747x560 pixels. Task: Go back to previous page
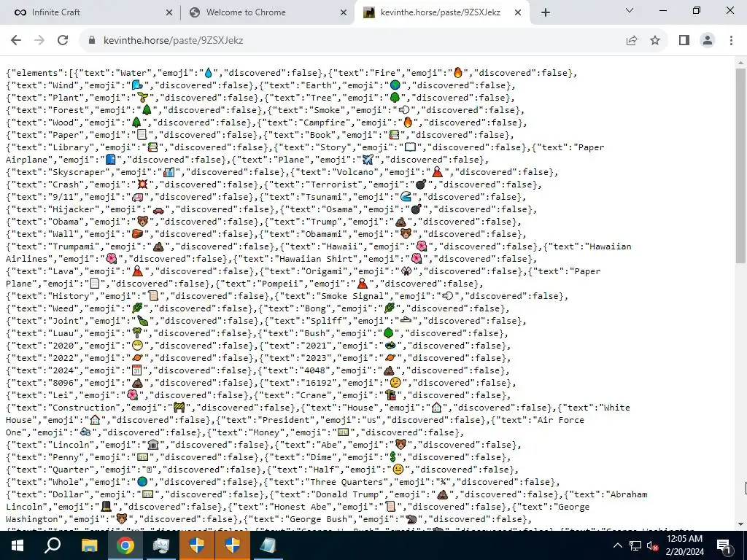pyautogui.click(x=16, y=40)
